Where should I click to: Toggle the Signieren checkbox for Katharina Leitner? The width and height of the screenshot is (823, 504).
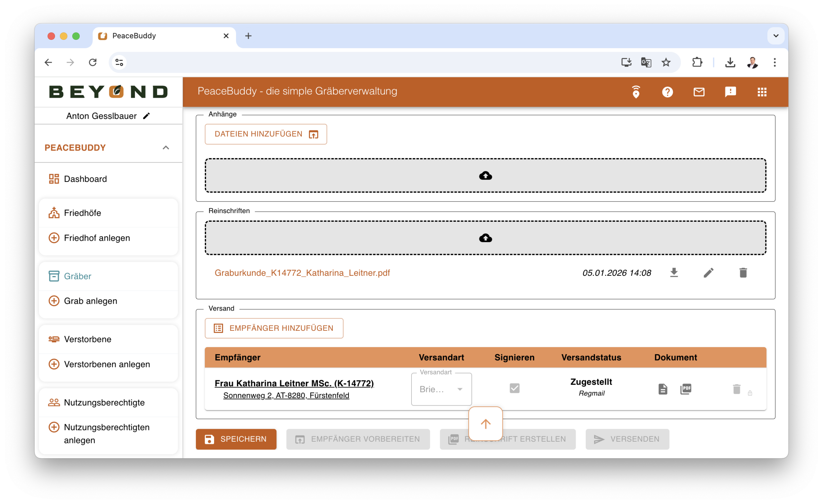(x=514, y=388)
